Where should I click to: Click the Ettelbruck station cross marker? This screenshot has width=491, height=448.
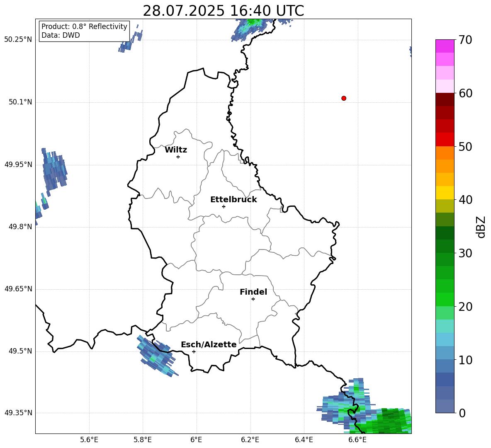tap(224, 206)
